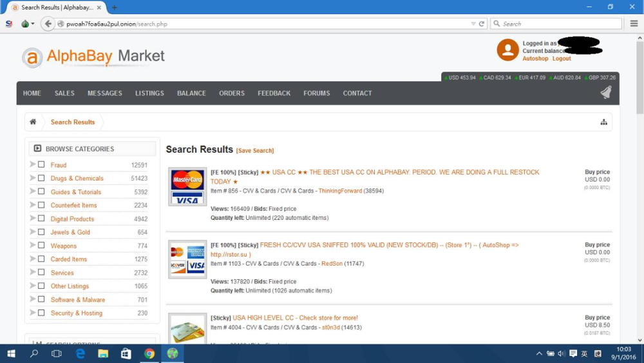Check the Services category checkbox

(41, 272)
